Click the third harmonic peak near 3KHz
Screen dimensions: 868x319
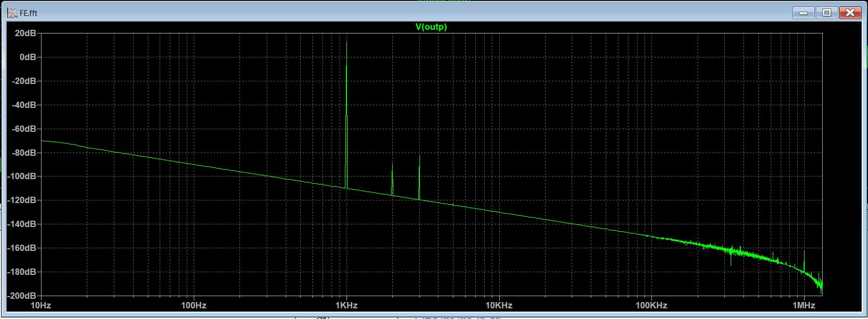coord(419,177)
